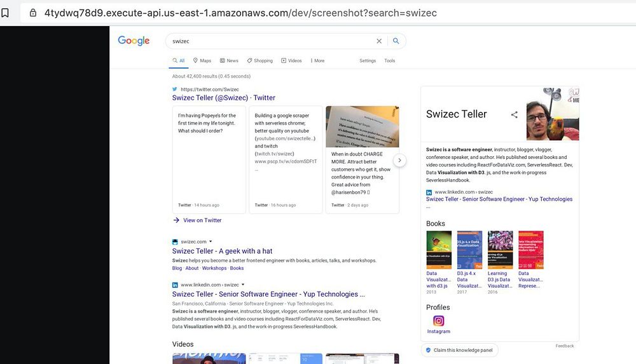Viewport: 636px width, 364px height.
Task: Switch to the Maps tab
Action: (202, 61)
